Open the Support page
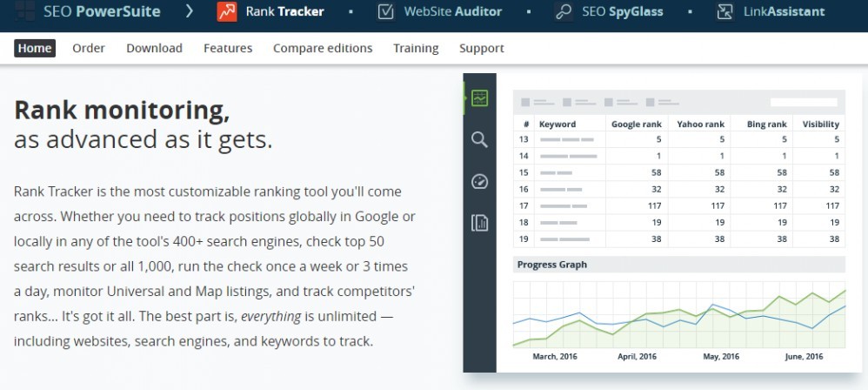 (482, 48)
